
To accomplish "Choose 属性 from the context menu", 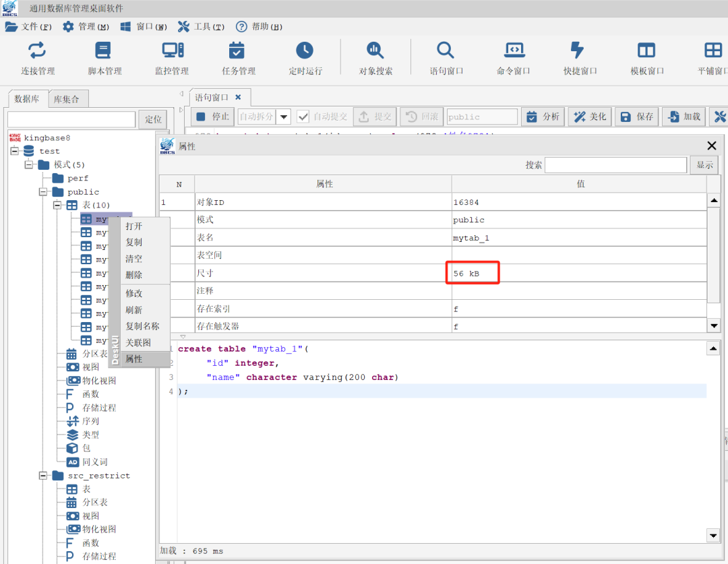I will tap(134, 359).
